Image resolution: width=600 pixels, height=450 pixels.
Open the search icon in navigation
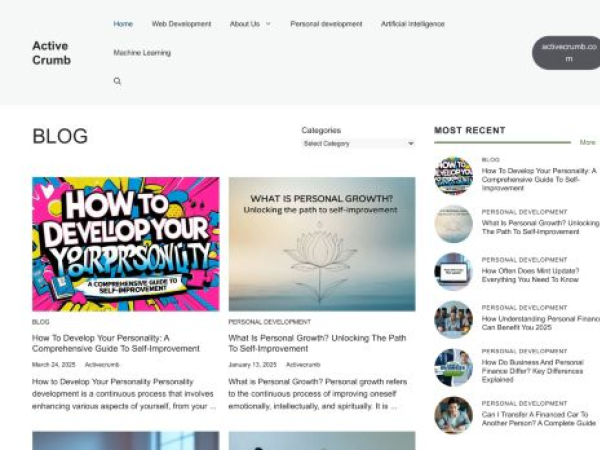point(117,81)
